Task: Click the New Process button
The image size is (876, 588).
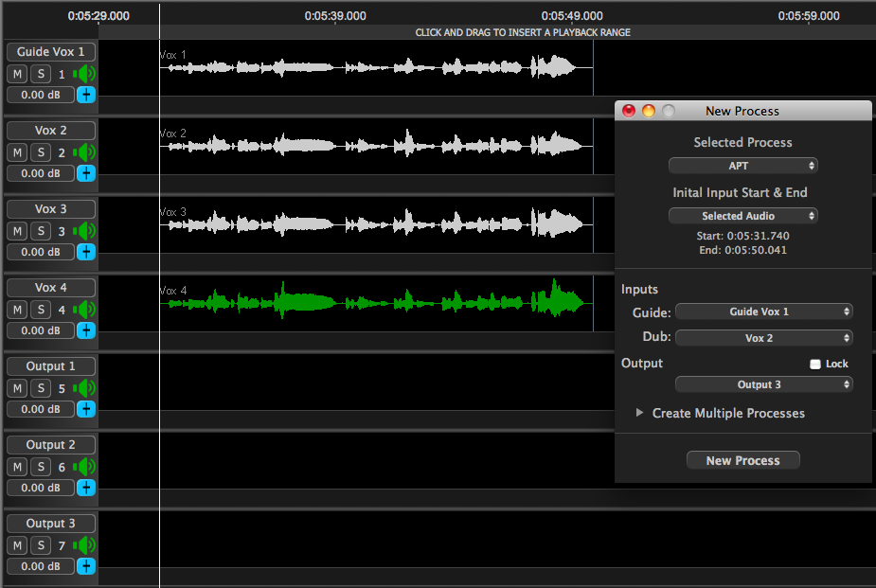Action: point(742,460)
